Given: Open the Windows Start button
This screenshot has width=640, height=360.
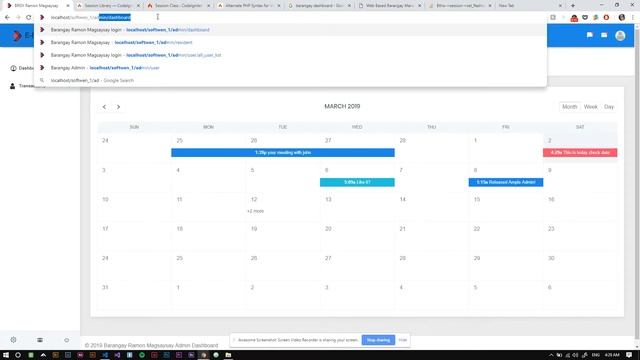Looking at the screenshot, I should 6,355.
